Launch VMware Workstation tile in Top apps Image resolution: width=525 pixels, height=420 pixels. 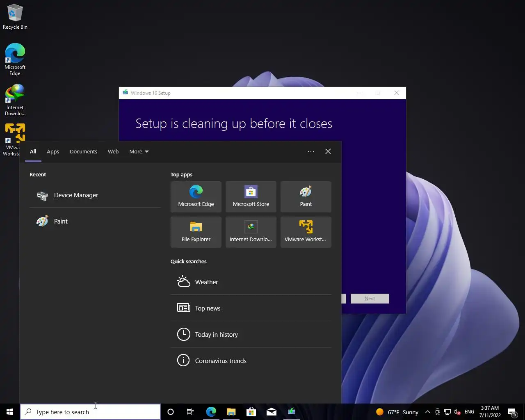pyautogui.click(x=306, y=232)
